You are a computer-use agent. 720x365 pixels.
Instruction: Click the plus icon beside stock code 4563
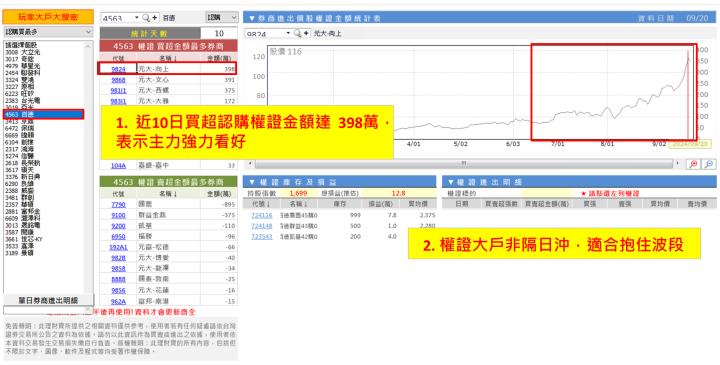[x=154, y=18]
